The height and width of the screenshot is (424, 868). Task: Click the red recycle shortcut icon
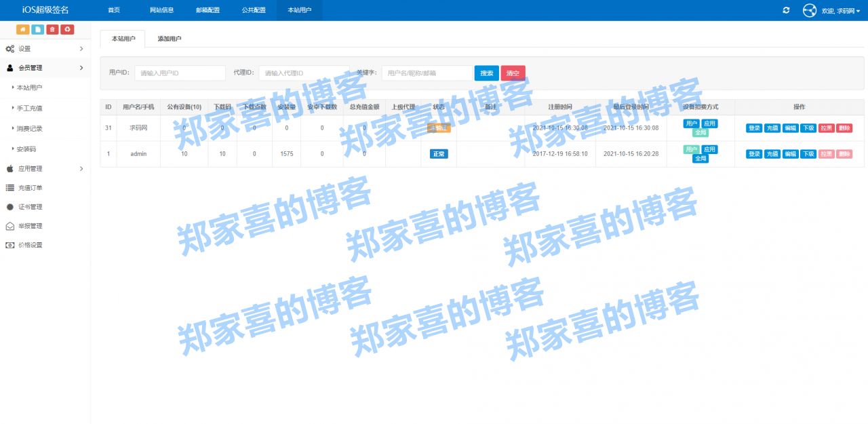pyautogui.click(x=67, y=29)
